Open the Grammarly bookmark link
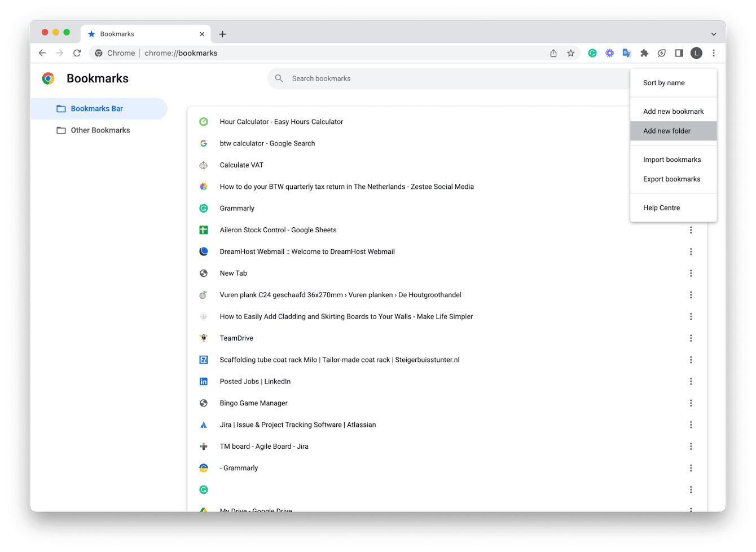 pos(236,208)
